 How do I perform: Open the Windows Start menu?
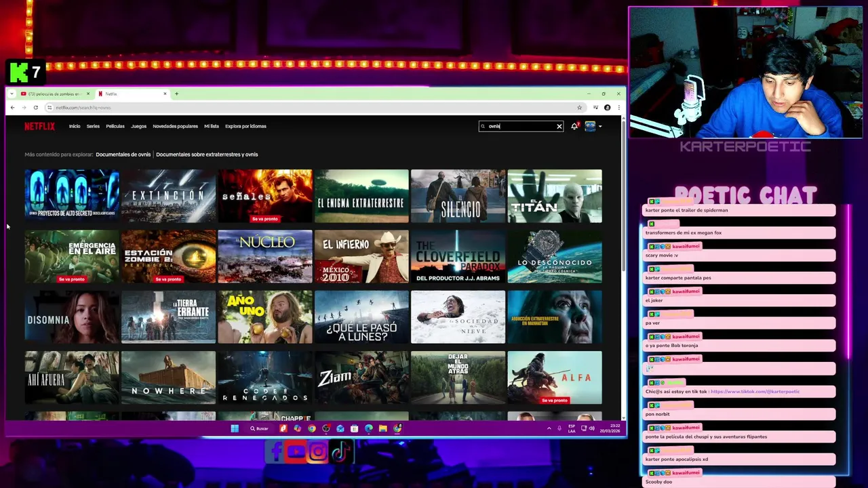(x=235, y=428)
